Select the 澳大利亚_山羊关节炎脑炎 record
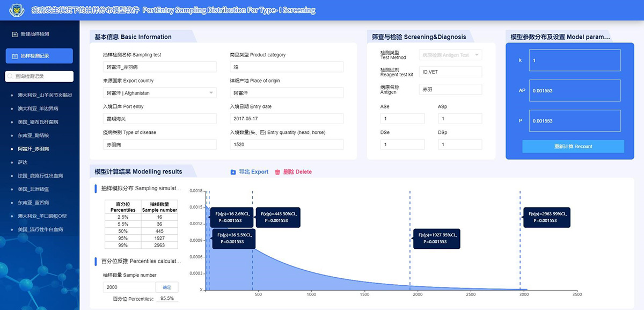The width and height of the screenshot is (644, 310). [x=45, y=95]
